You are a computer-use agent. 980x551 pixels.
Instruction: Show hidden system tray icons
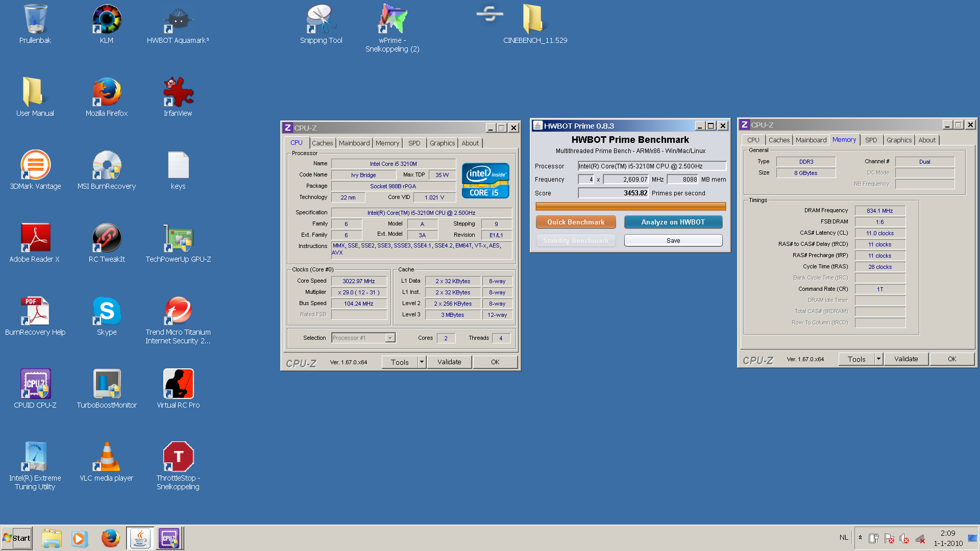860,538
